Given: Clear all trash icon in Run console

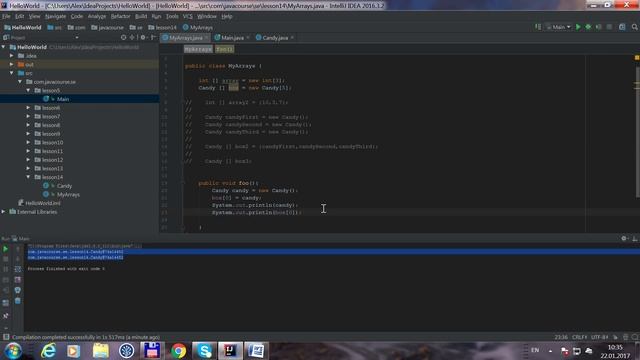Looking at the screenshot, I should 18,301.
